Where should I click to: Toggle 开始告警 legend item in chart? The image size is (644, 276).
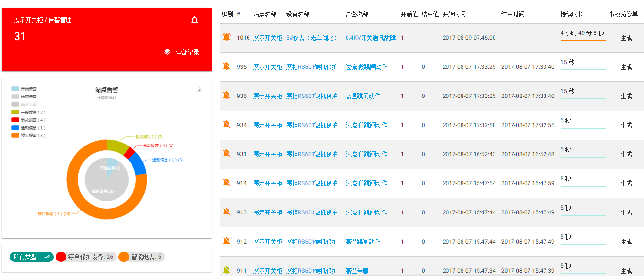24,89
